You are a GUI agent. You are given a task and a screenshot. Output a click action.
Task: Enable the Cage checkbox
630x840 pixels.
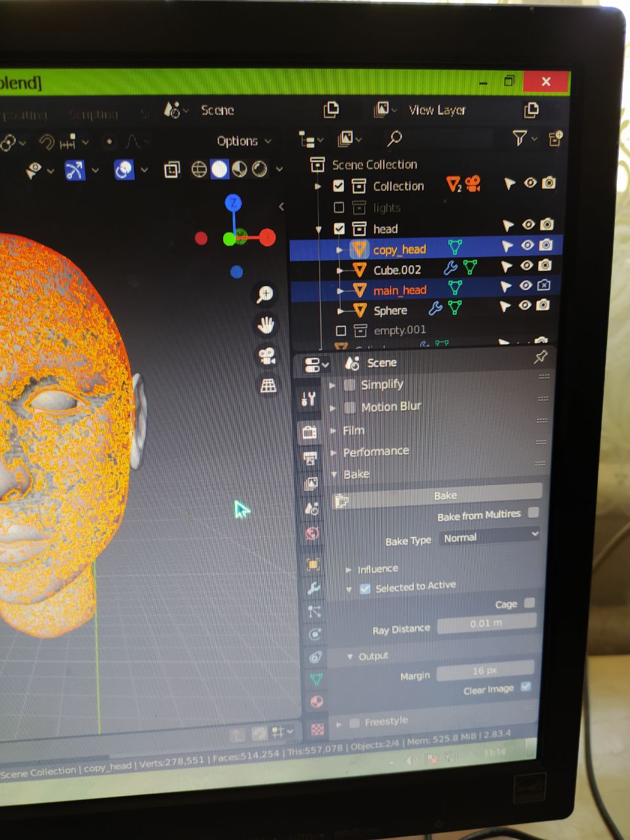[530, 602]
